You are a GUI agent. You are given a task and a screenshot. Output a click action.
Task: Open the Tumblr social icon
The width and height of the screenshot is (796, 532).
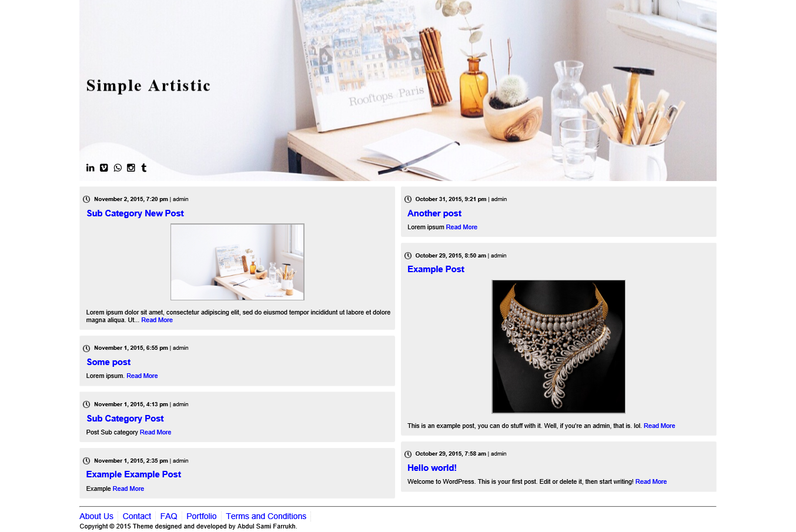pyautogui.click(x=143, y=168)
